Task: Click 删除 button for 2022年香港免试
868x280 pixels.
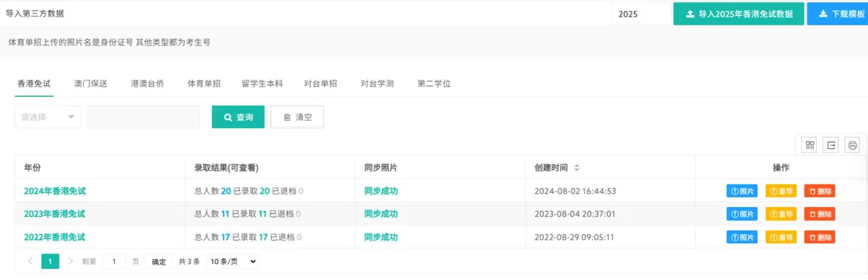Action: click(x=820, y=237)
